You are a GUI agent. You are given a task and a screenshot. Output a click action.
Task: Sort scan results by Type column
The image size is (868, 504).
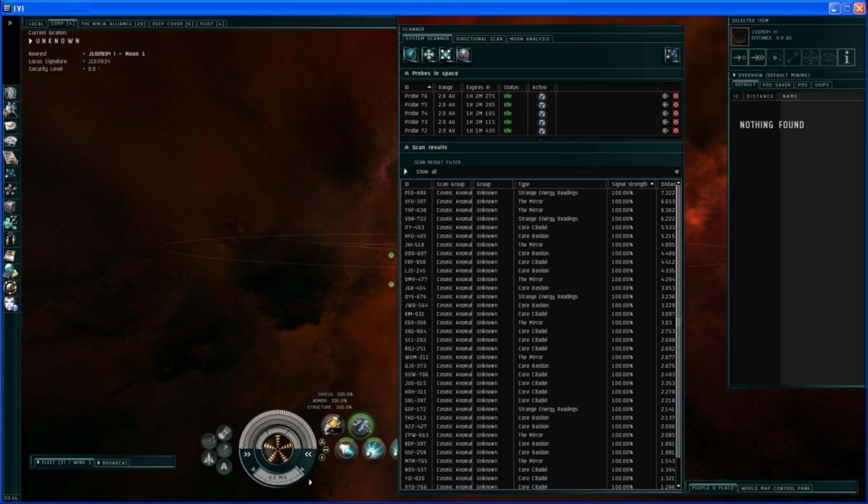(560, 184)
